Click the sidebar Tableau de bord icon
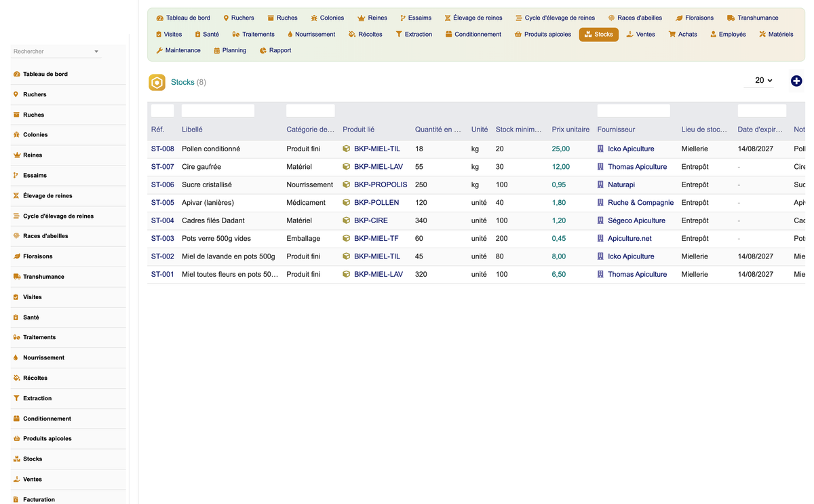 click(x=16, y=74)
